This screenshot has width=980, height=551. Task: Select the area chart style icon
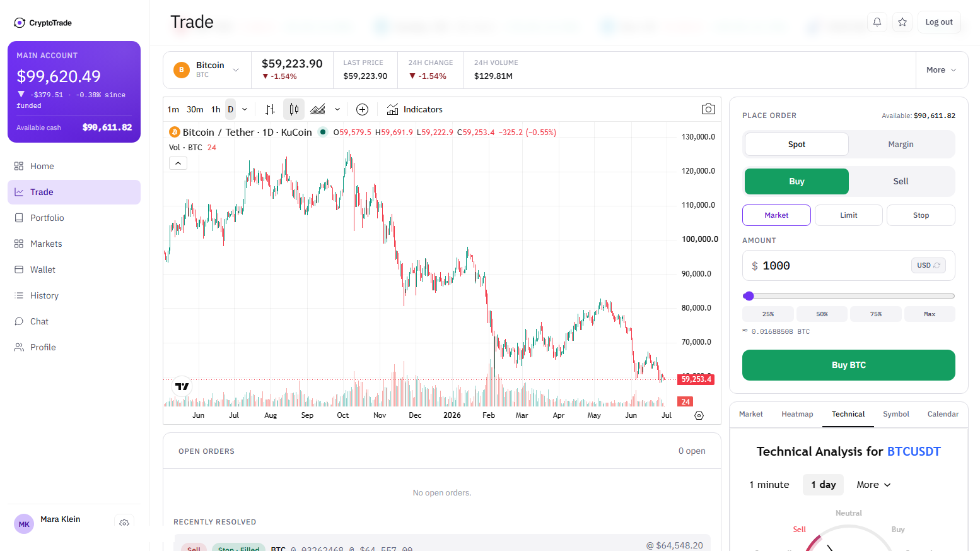point(318,109)
